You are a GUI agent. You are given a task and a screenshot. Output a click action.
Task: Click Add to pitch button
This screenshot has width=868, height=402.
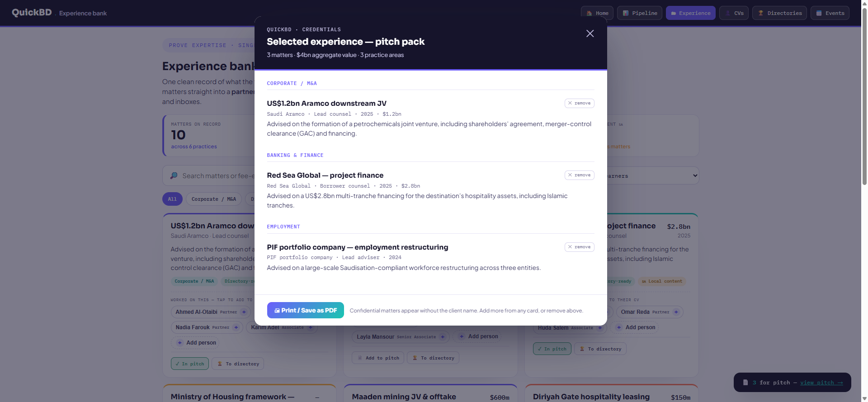pos(378,358)
